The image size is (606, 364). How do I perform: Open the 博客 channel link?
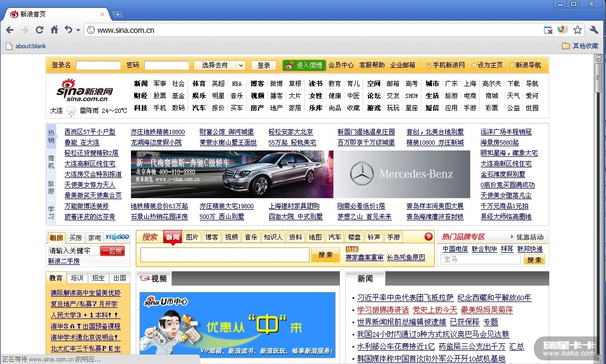tap(257, 84)
